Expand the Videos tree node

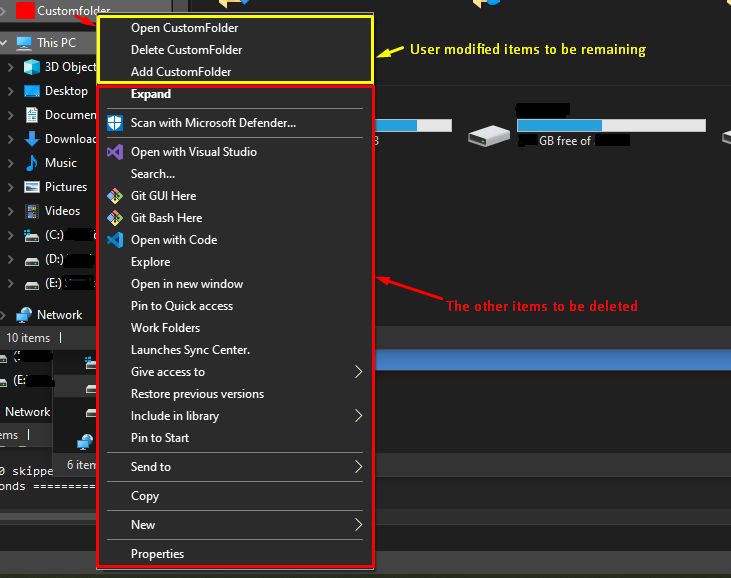(10, 211)
